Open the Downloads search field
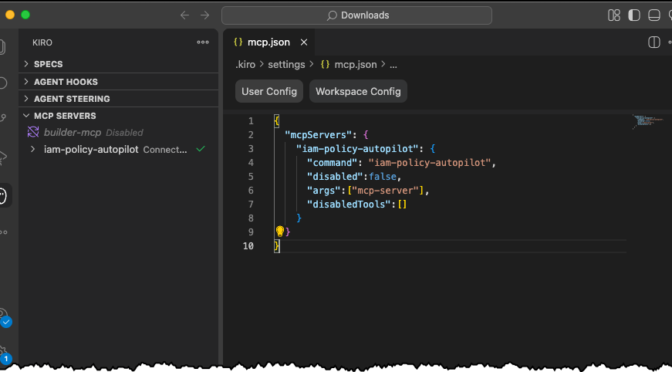672x372 pixels. [x=357, y=15]
